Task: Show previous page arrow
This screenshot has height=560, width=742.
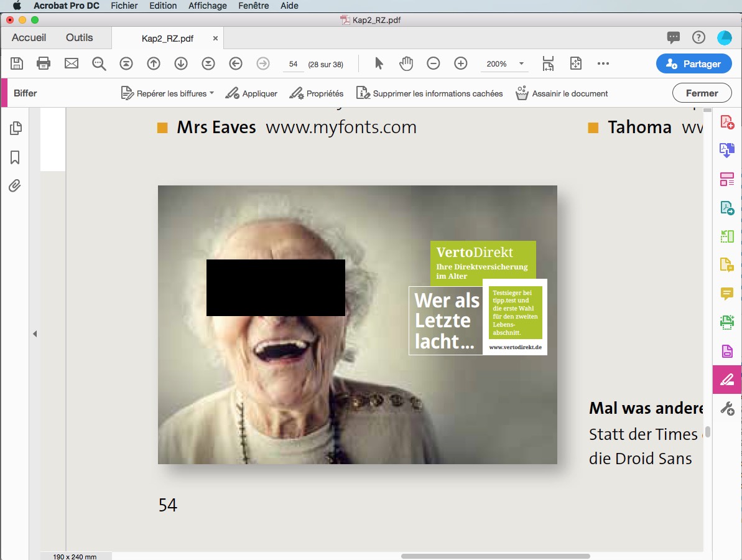Action: tap(154, 63)
